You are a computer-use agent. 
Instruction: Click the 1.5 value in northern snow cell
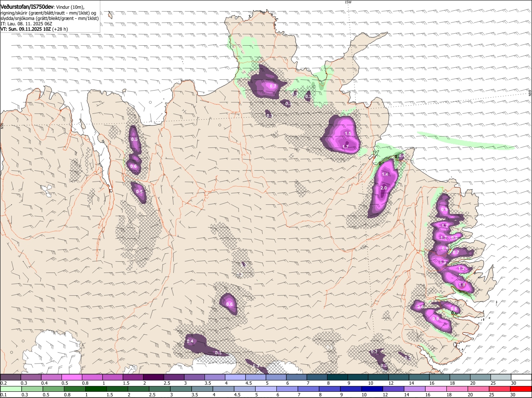point(348,133)
